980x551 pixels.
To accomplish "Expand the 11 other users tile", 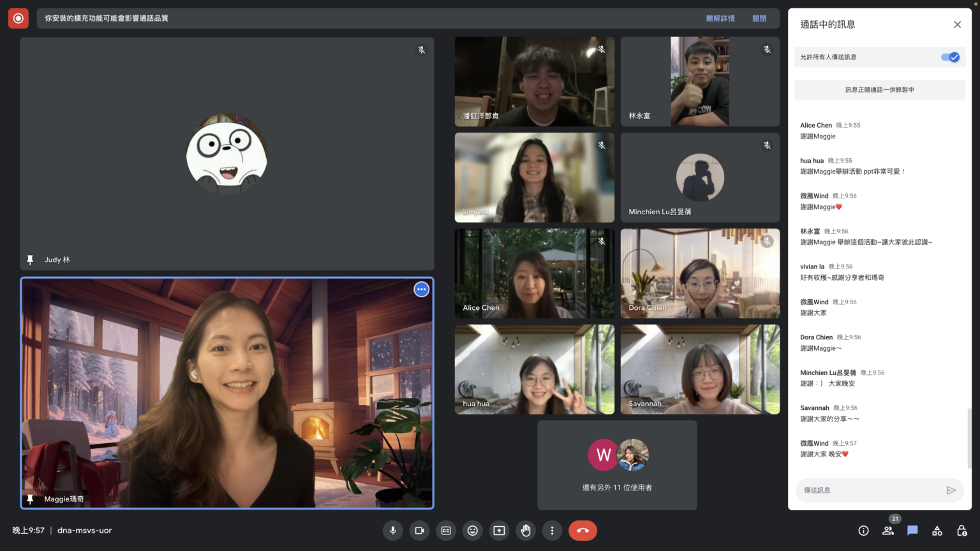I will 617,465.
